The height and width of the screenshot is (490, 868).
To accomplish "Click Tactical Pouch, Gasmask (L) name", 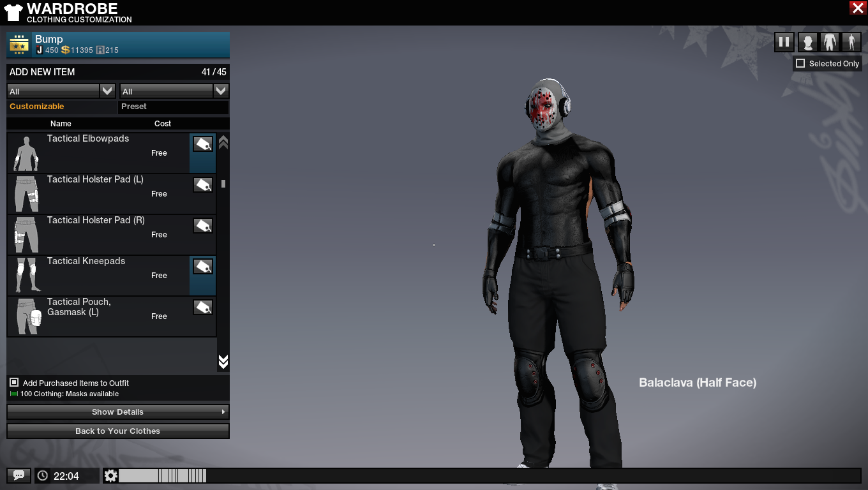I will tap(79, 307).
